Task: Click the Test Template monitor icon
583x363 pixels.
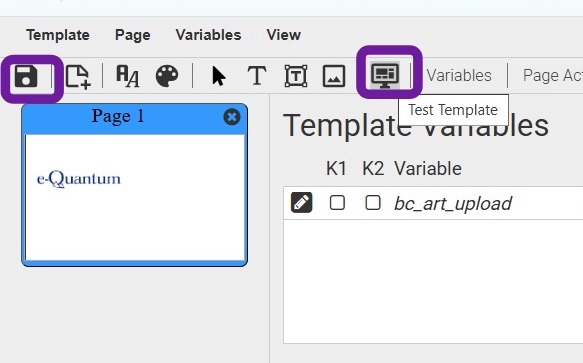Action: [x=385, y=76]
